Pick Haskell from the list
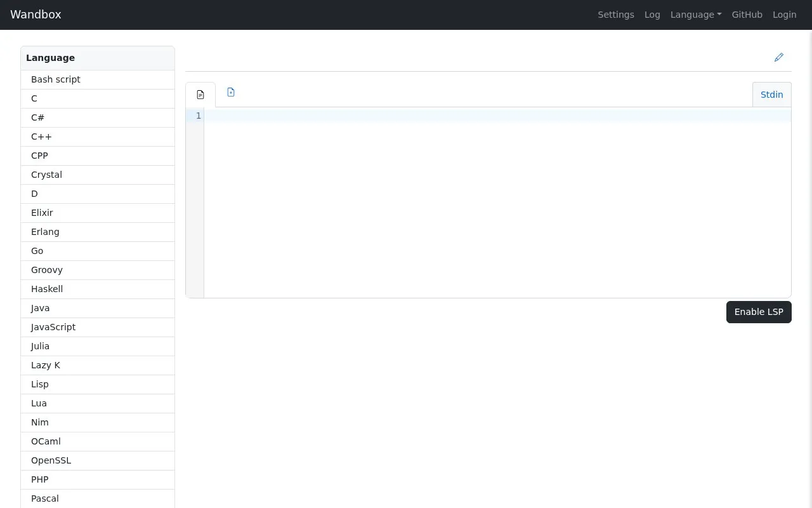The image size is (812, 508). point(98,289)
